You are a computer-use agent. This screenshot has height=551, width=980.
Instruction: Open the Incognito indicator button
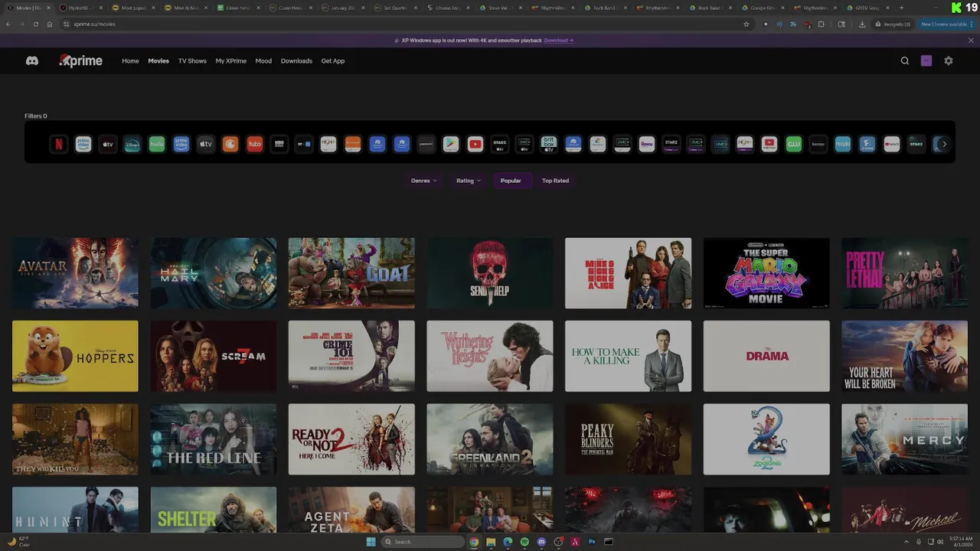(893, 24)
